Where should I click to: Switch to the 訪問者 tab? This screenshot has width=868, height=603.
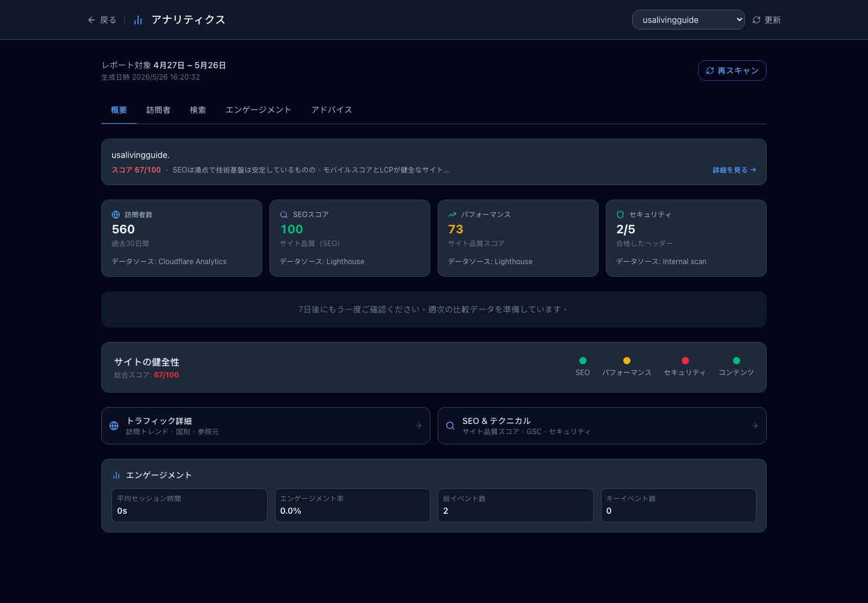[x=159, y=110]
